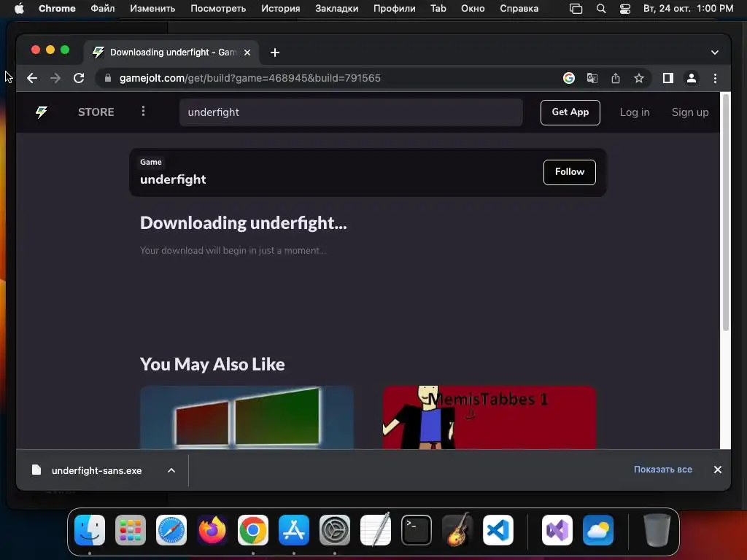
Task: Open the MemisTabbes 1 game thumbnail
Action: (489, 417)
